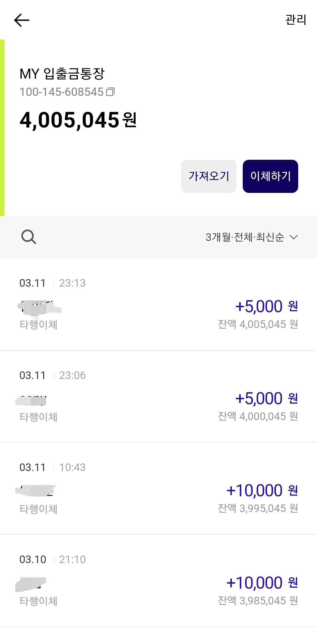Open 관리 account management
Image resolution: width=317 pixels, height=644 pixels.
[x=296, y=20]
